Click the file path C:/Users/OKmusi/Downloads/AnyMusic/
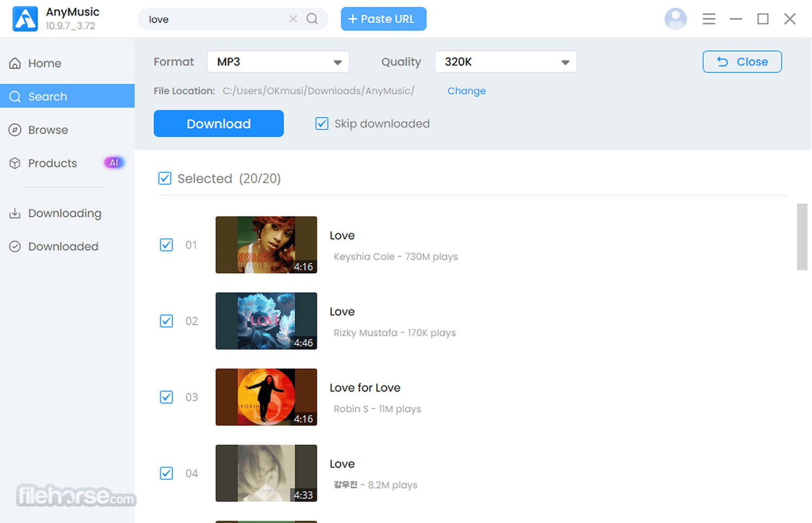Screen dimensions: 812x523 point(318,91)
